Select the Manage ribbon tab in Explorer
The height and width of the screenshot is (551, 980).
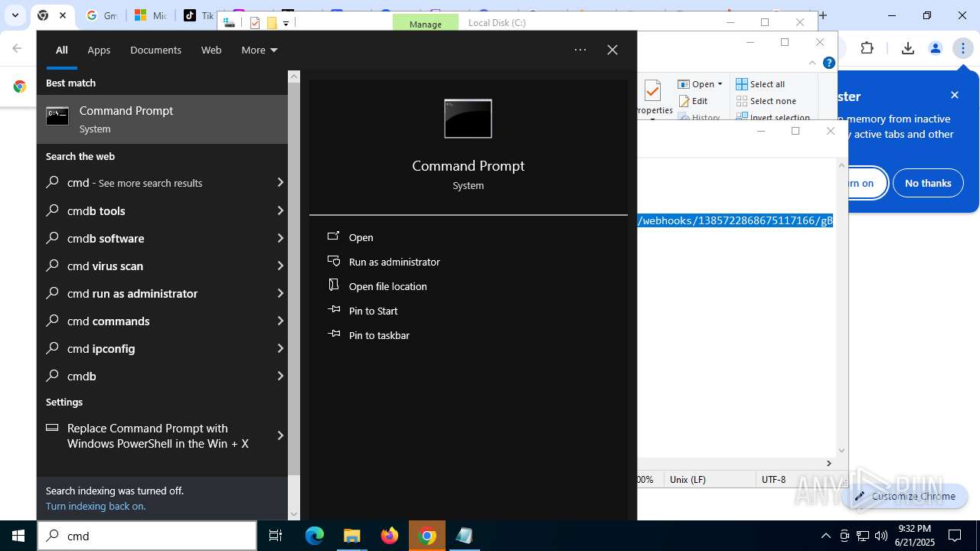tap(425, 24)
